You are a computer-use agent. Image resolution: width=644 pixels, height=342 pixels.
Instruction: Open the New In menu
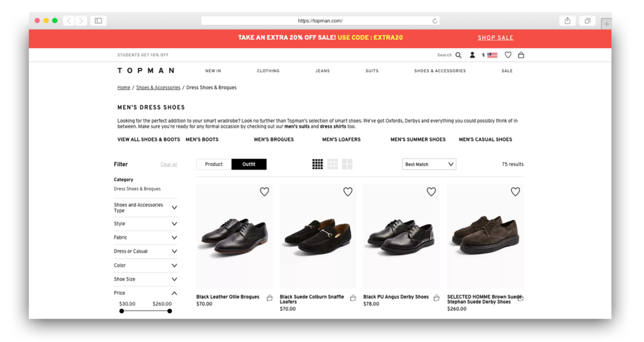pos(213,71)
